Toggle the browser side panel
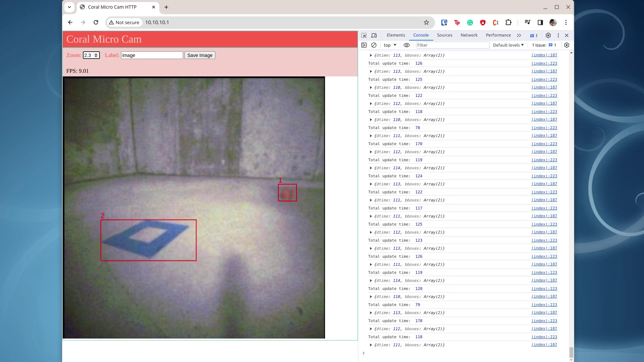644x362 pixels. click(540, 22)
